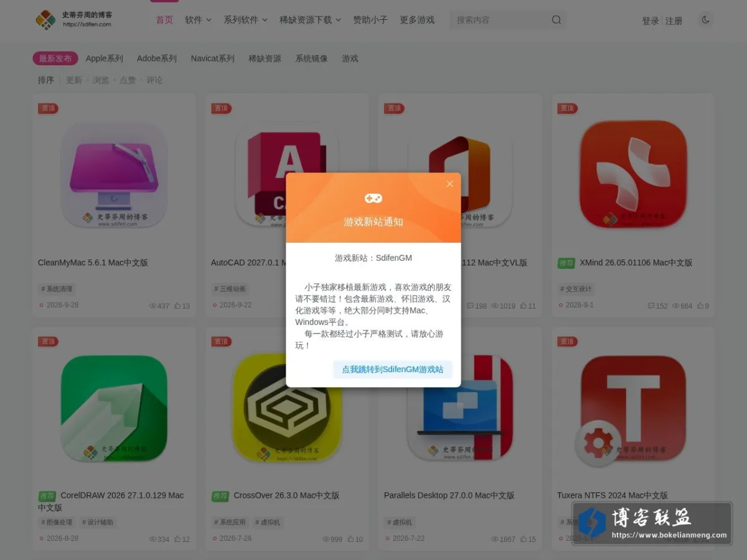Sort posts by 点赞

pos(128,80)
